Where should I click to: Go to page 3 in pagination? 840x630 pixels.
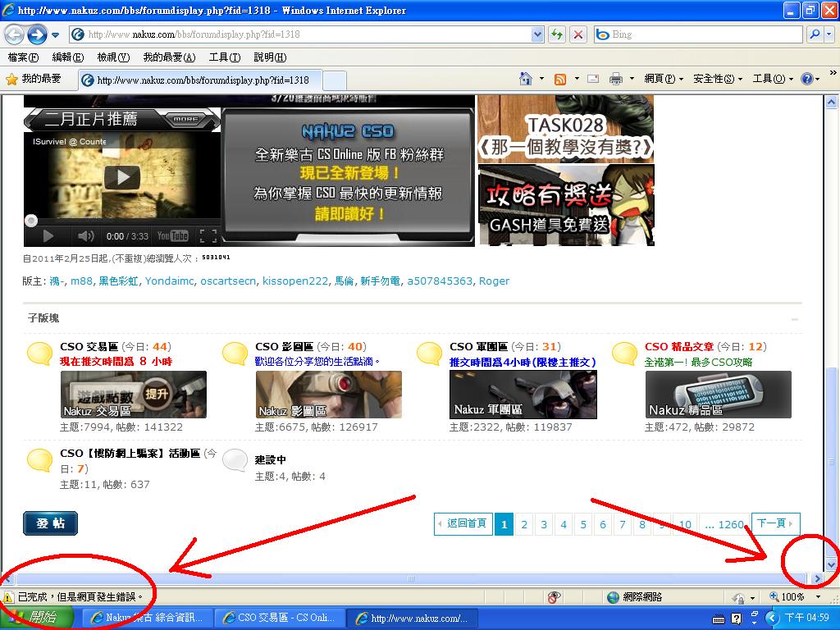pyautogui.click(x=543, y=524)
